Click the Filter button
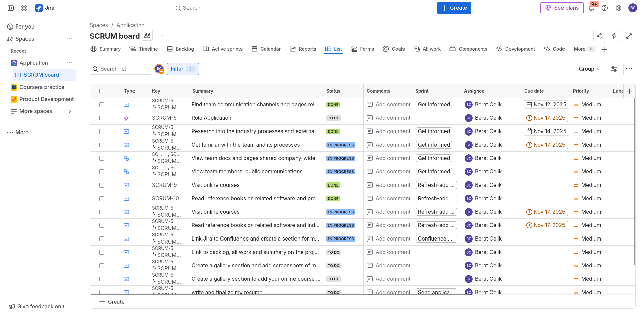The height and width of the screenshot is (317, 644). (183, 69)
